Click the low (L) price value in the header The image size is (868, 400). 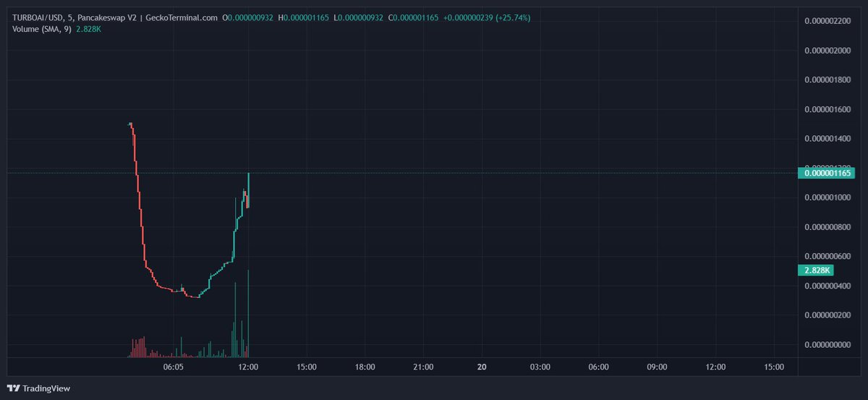[361, 17]
